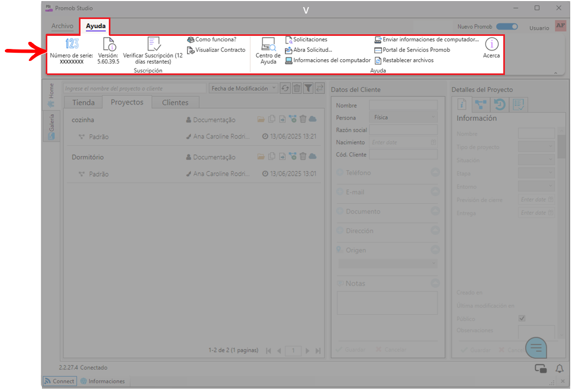Open Verificar Suscripción

[x=153, y=51]
